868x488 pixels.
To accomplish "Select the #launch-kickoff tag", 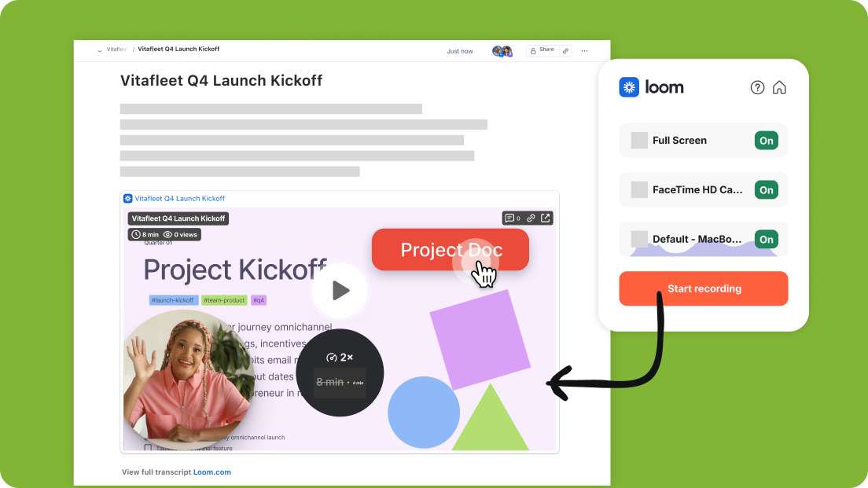I will click(173, 300).
